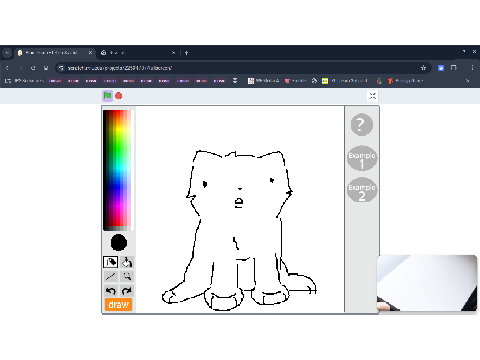Go forward in the browser
Image resolution: width=480 pixels, height=360 pixels.
coord(21,68)
